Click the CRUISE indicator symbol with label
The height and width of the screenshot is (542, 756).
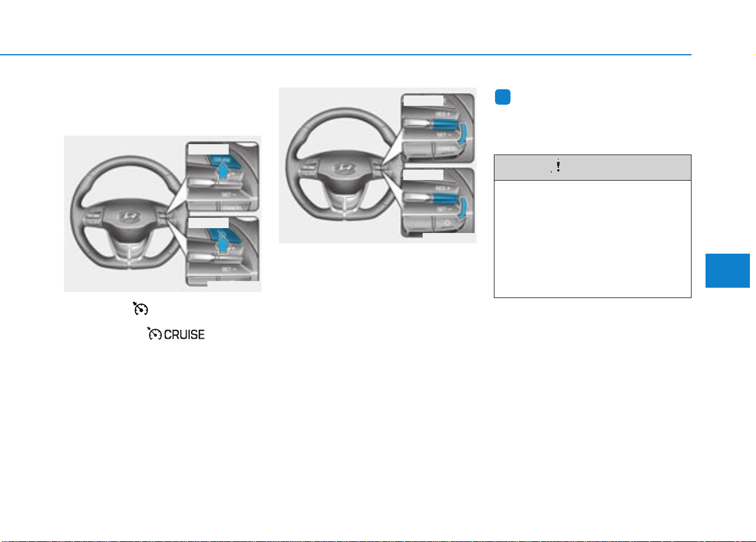pos(176,333)
